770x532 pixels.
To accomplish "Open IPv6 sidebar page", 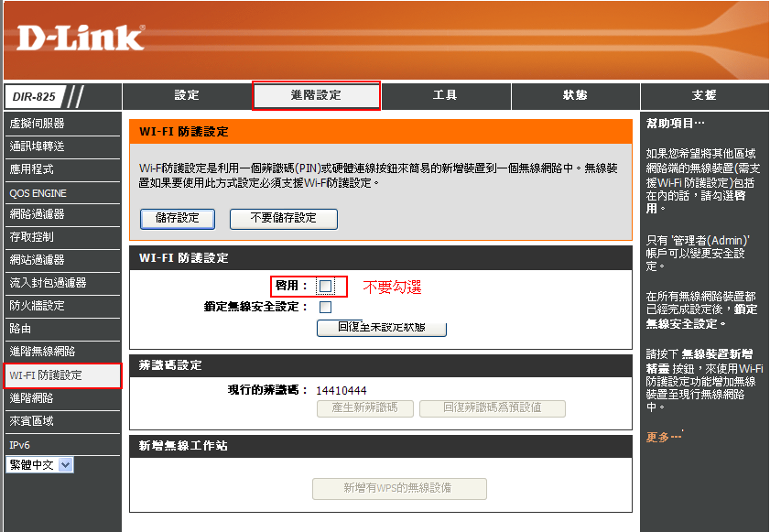I will click(62, 445).
